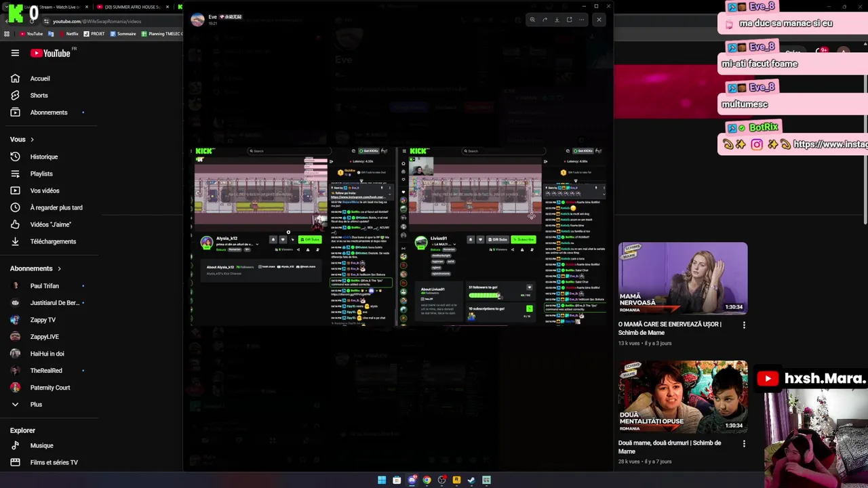The width and height of the screenshot is (868, 488).
Task: Expand the Vous section chevron
Action: point(32,140)
